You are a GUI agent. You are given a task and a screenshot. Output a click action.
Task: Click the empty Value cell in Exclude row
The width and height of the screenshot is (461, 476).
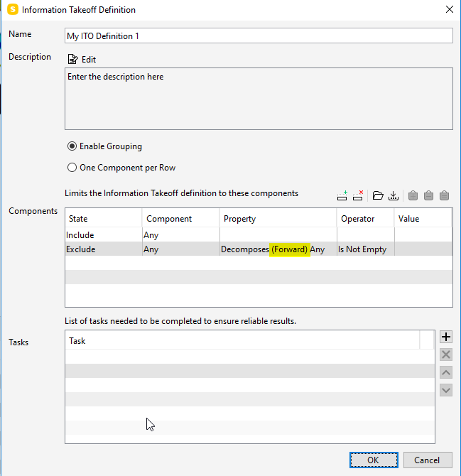(x=423, y=249)
